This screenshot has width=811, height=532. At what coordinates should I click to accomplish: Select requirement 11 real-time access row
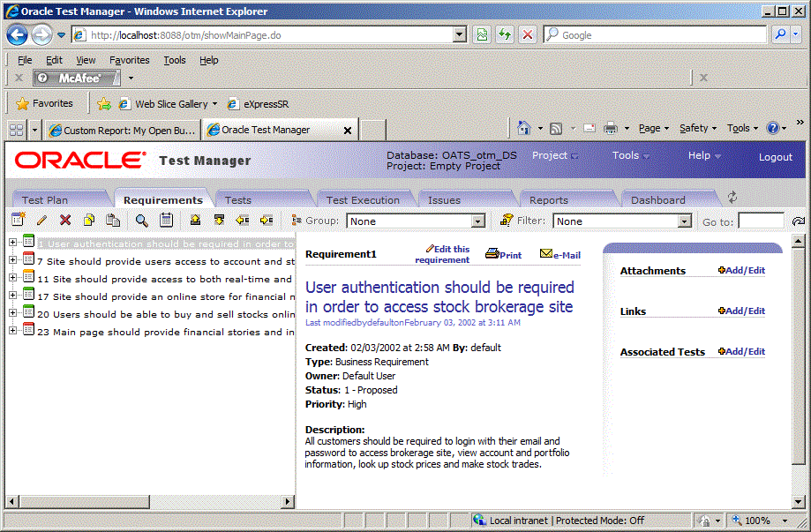164,279
